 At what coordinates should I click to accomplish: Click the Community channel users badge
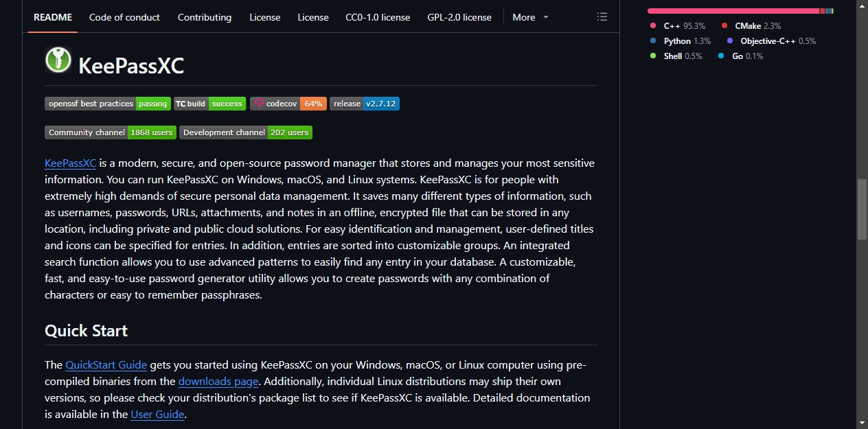(x=111, y=132)
